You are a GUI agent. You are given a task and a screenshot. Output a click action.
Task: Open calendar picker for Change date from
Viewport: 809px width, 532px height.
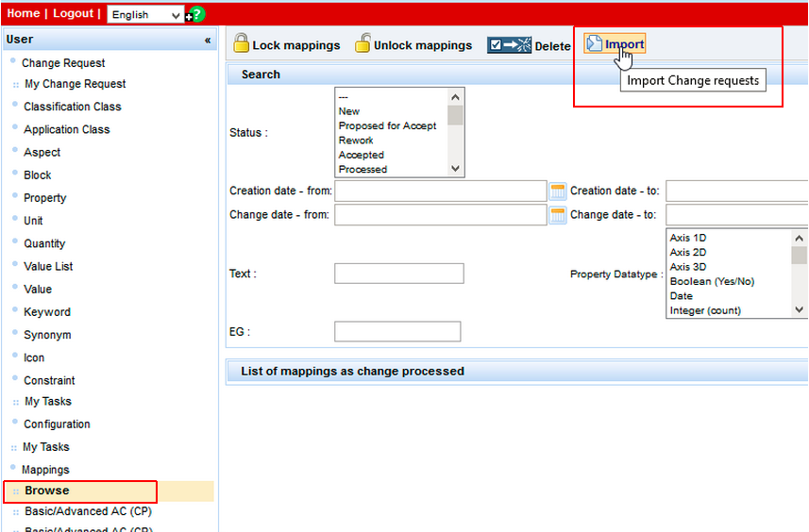(557, 215)
